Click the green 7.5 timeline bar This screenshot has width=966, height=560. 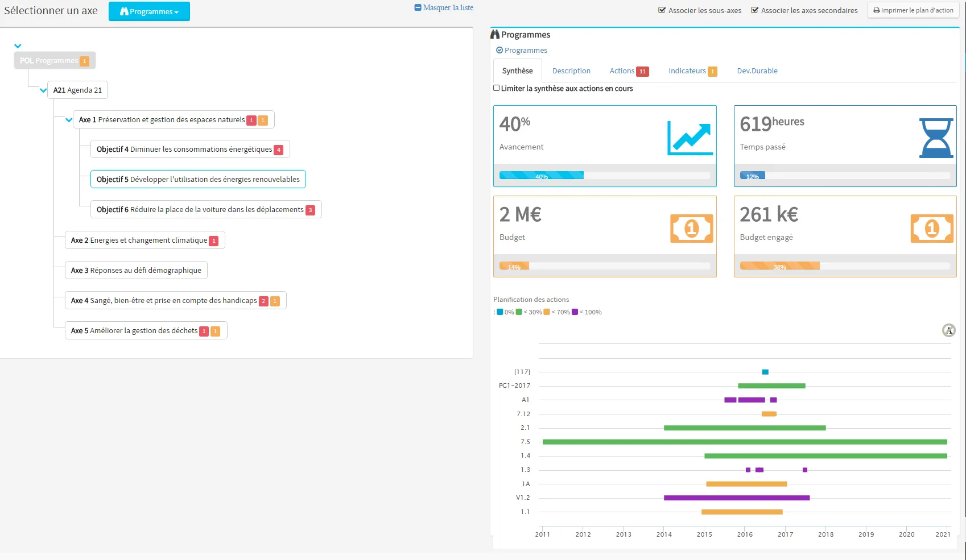745,442
